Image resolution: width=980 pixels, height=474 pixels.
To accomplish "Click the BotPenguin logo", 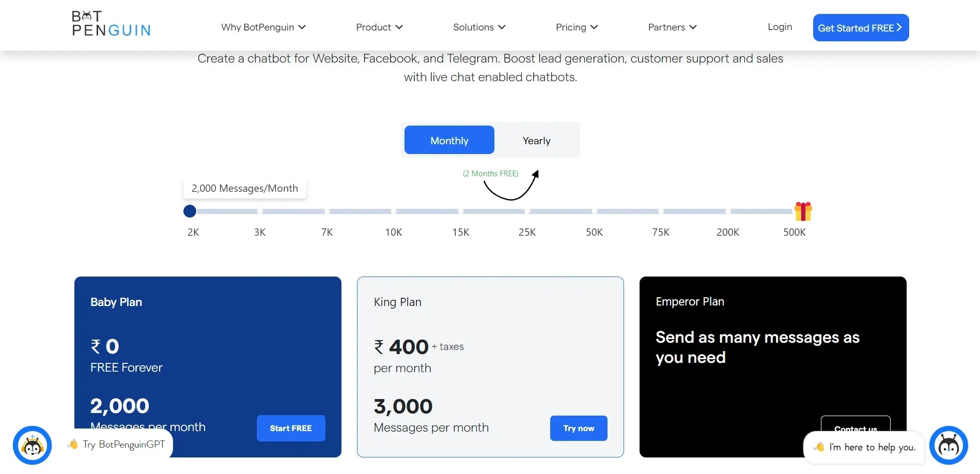I will coord(111,24).
